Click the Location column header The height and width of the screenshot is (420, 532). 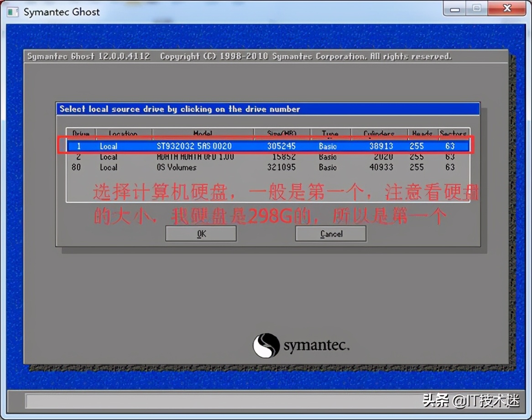click(x=124, y=133)
